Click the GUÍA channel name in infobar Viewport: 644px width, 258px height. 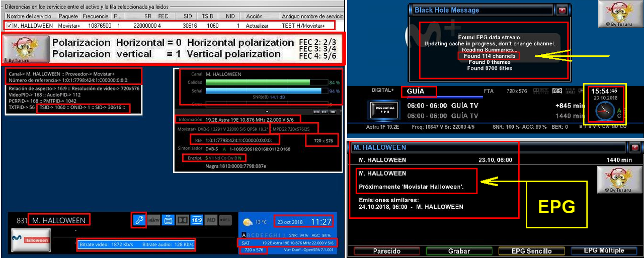[x=415, y=92]
